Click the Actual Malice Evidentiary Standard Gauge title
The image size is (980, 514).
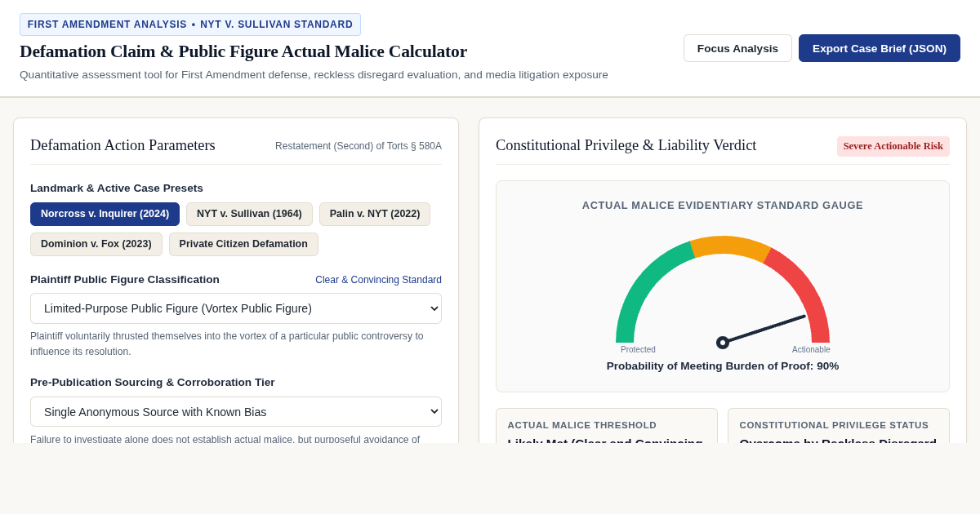723,206
